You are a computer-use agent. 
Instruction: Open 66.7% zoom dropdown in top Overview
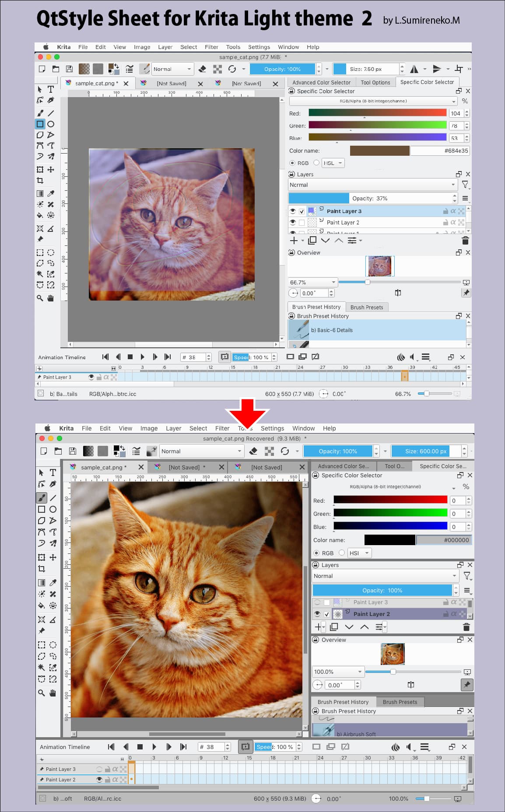[x=312, y=282]
